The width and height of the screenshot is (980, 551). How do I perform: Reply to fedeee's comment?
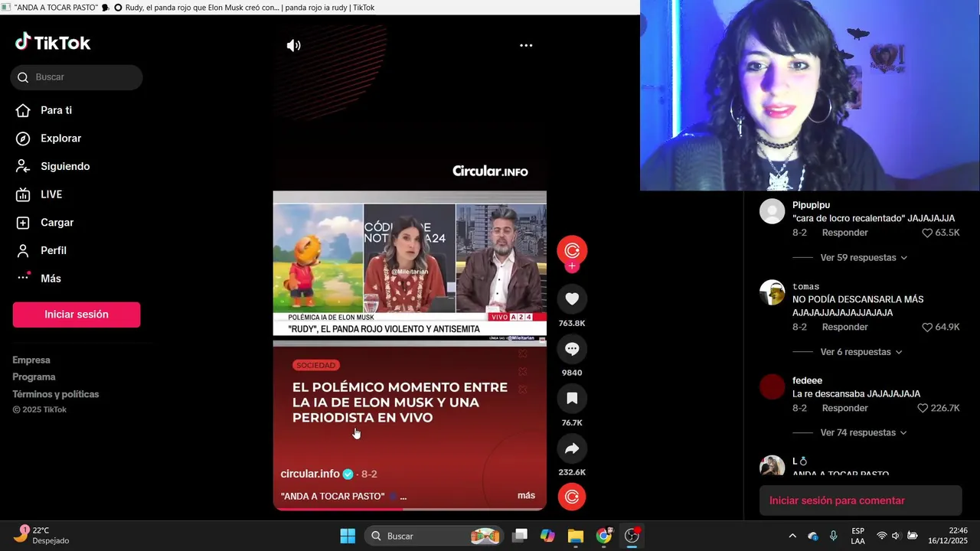(x=844, y=409)
